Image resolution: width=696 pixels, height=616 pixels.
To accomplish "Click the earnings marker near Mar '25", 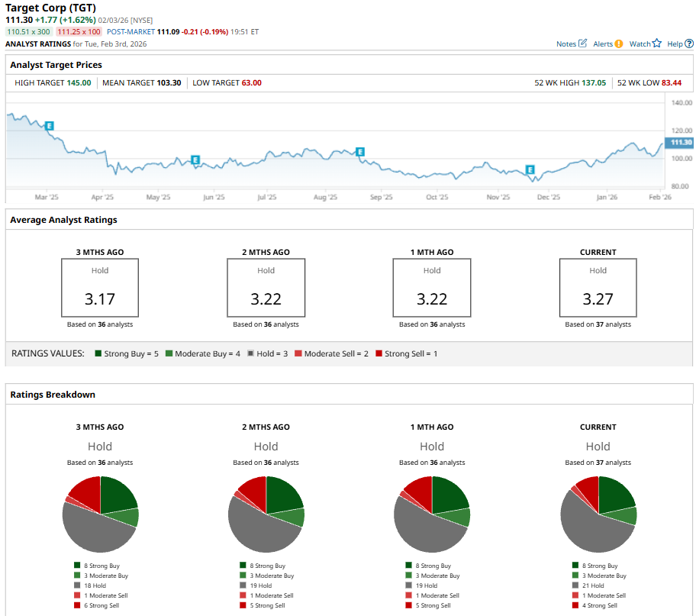I will coord(50,125).
